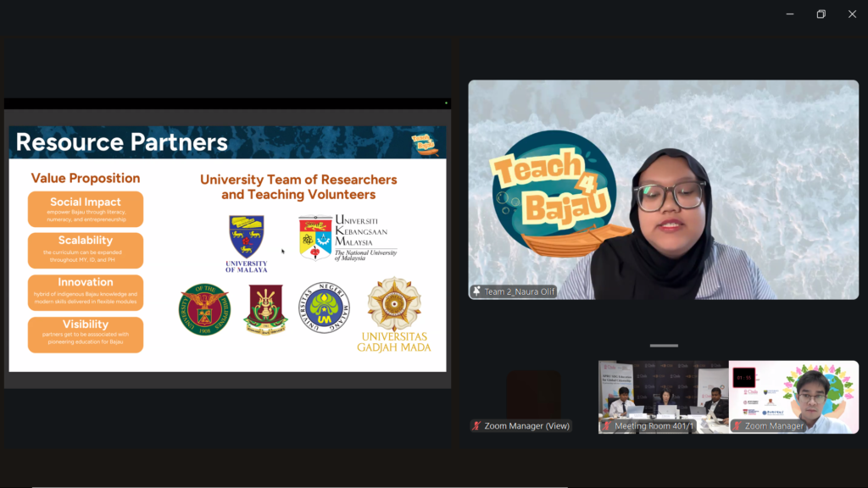This screenshot has height=488, width=868.
Task: Select the Zoom Manager (View) dark tile
Action: click(x=533, y=396)
